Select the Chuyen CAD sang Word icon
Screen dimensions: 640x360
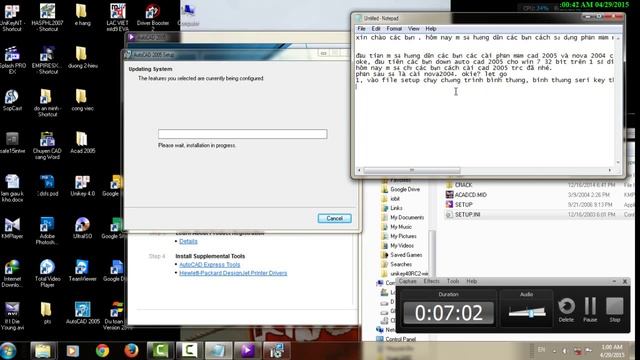pyautogui.click(x=47, y=146)
